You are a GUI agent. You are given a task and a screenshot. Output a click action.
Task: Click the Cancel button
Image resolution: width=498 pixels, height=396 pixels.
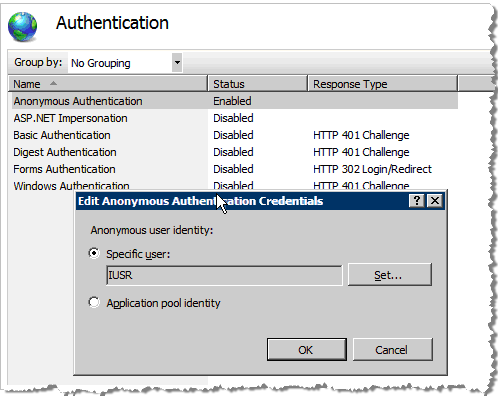pos(392,350)
